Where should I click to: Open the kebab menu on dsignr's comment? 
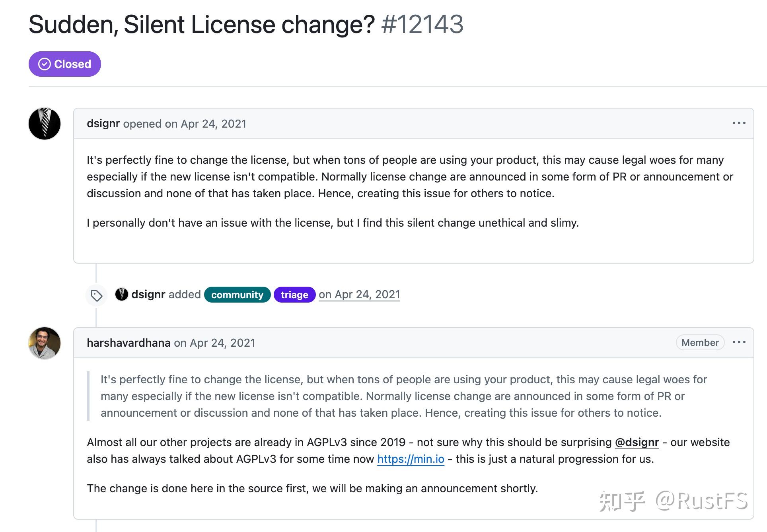pos(739,123)
